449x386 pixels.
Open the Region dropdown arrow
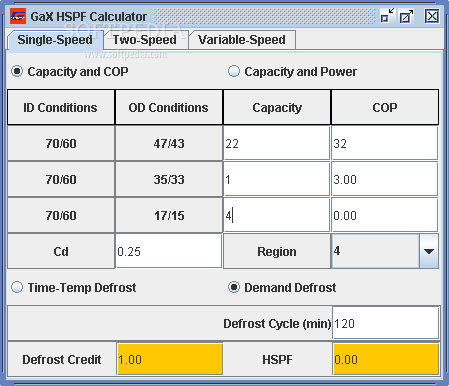coord(429,251)
